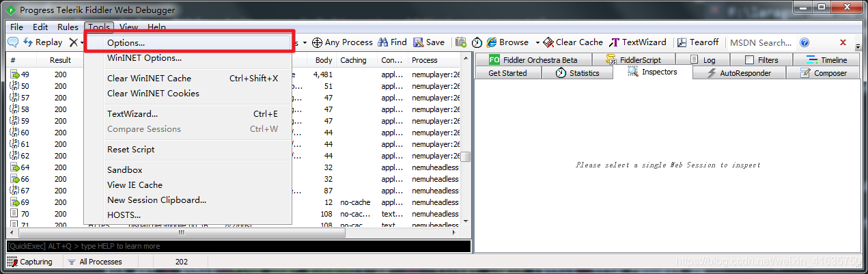Click the camera screenshot toolbar icon
868x274 pixels.
(461, 42)
